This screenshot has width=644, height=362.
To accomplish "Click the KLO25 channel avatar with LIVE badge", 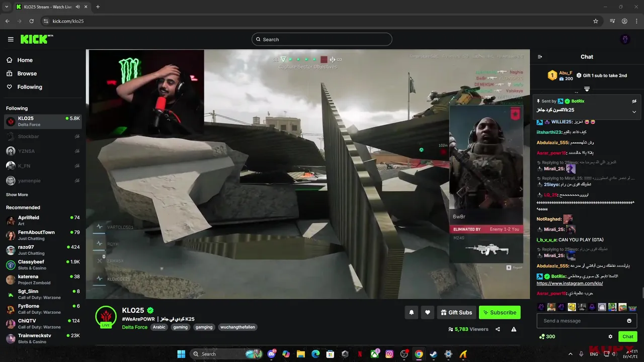I will 106,316.
